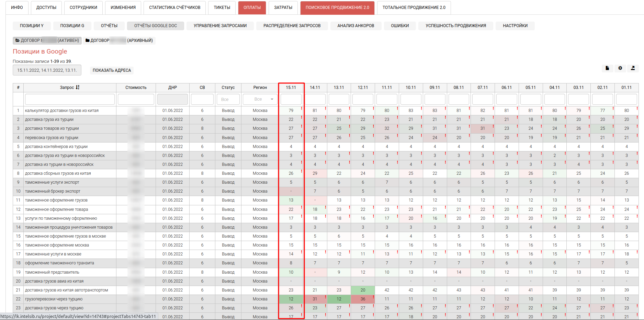Open the Тотальное продвижение 2.0 tab
The image size is (644, 320).
pos(414,8)
